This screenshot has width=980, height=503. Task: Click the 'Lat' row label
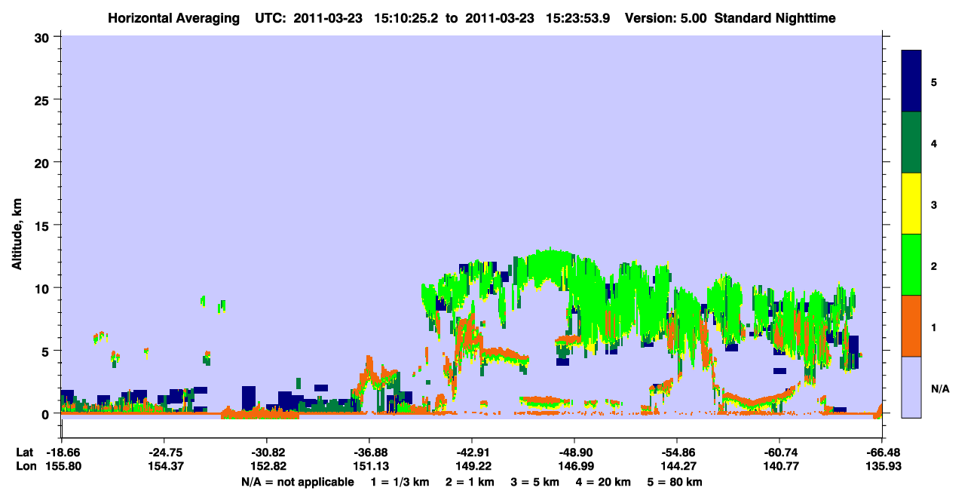point(24,452)
